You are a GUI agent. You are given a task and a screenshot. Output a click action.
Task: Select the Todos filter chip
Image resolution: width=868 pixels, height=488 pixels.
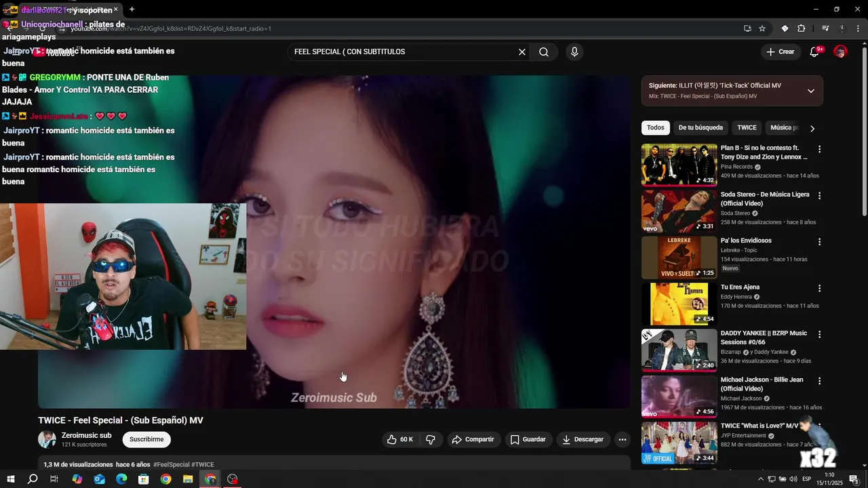click(656, 127)
